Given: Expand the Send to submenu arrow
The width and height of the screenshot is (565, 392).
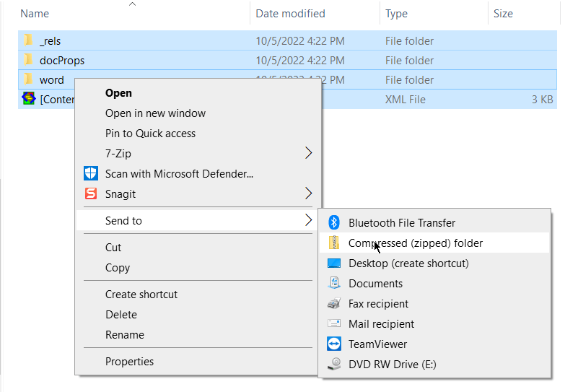Looking at the screenshot, I should (x=308, y=220).
